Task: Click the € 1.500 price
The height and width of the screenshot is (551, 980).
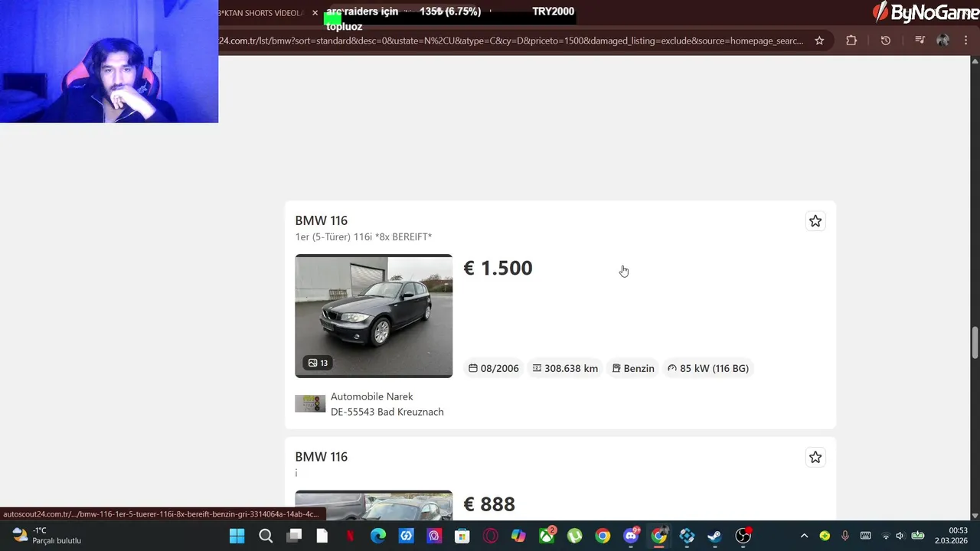Action: pyautogui.click(x=498, y=268)
